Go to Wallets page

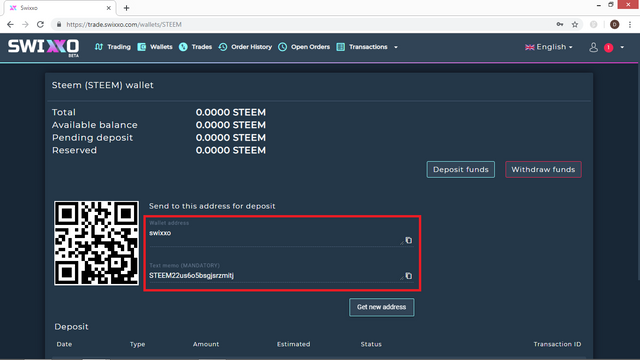(155, 47)
